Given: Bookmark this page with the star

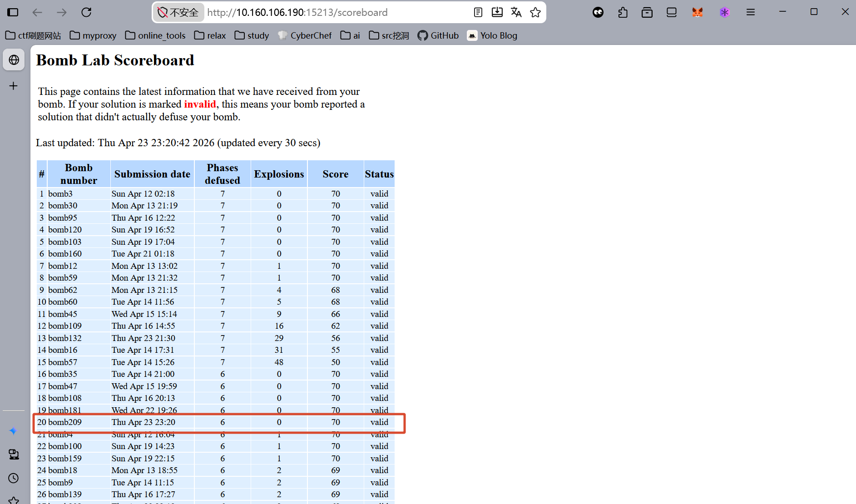Looking at the screenshot, I should 535,12.
